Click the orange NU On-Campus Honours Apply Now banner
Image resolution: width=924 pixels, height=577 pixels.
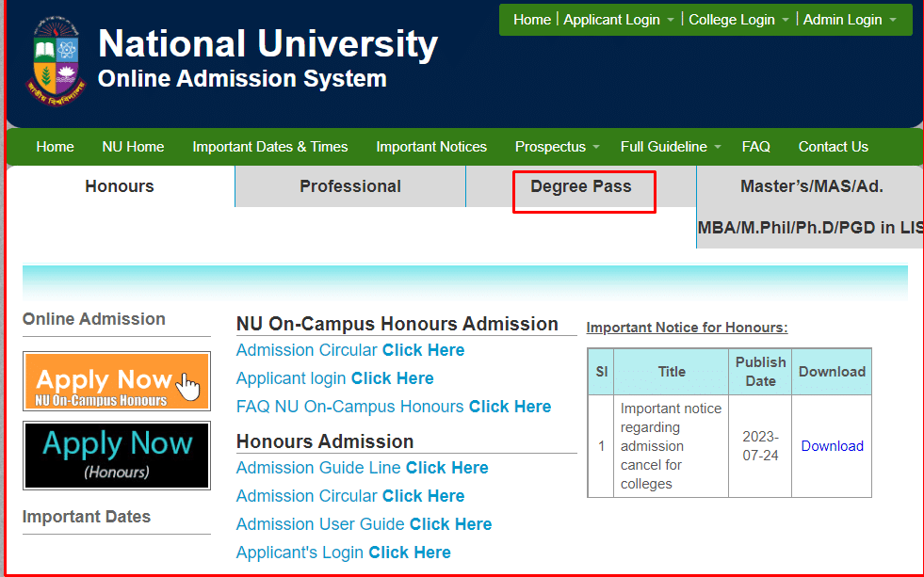(x=116, y=380)
